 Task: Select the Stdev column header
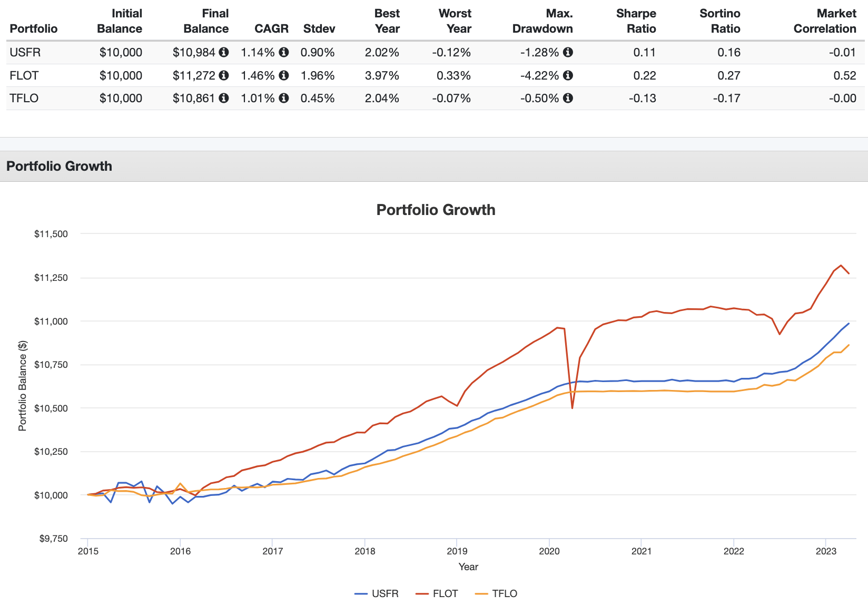coord(319,28)
